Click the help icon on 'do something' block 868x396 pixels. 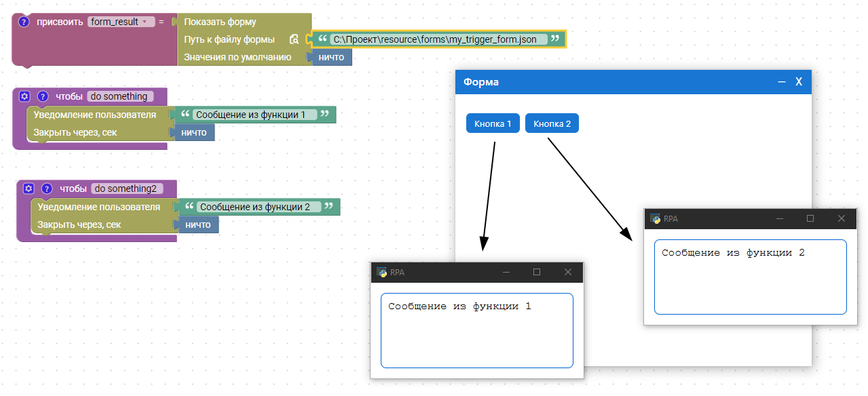click(43, 96)
